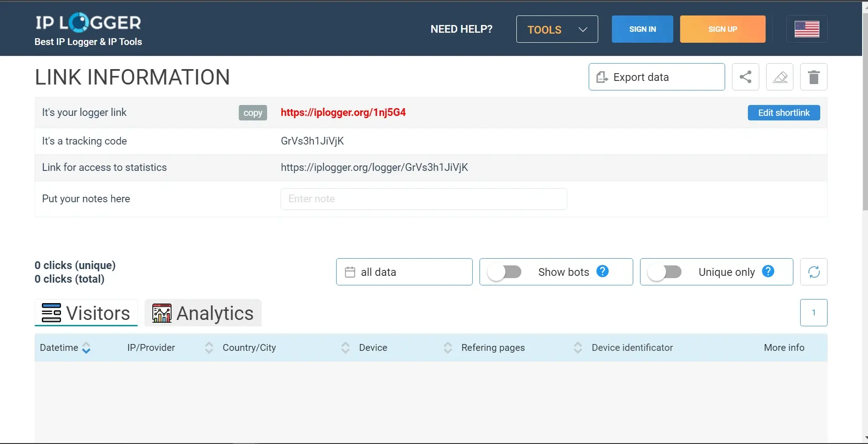Open the share link icon
This screenshot has height=444, width=868.
tap(745, 77)
